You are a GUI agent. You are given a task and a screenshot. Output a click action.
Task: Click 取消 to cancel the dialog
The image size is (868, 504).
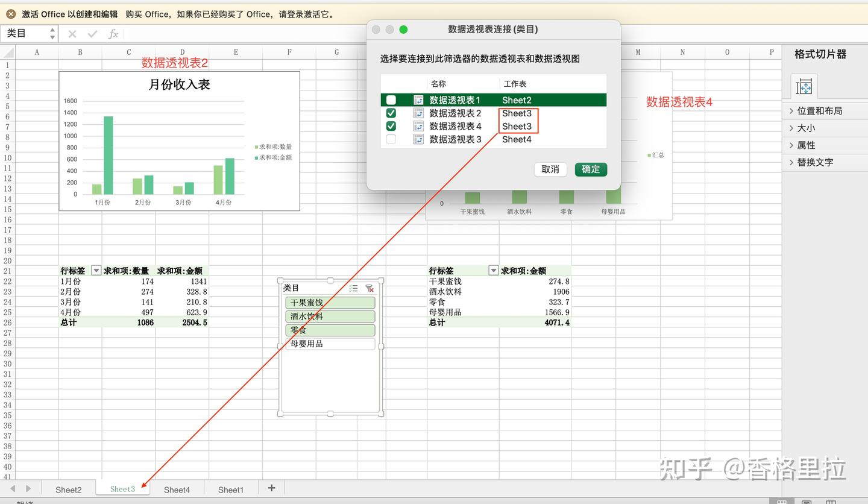[x=550, y=169]
